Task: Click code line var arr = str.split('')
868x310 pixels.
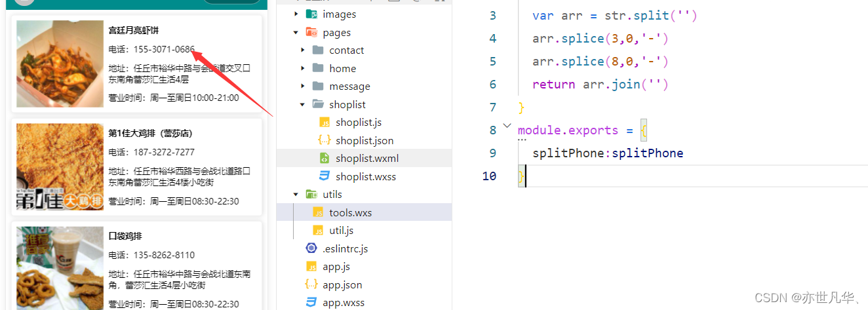Action: pos(615,15)
